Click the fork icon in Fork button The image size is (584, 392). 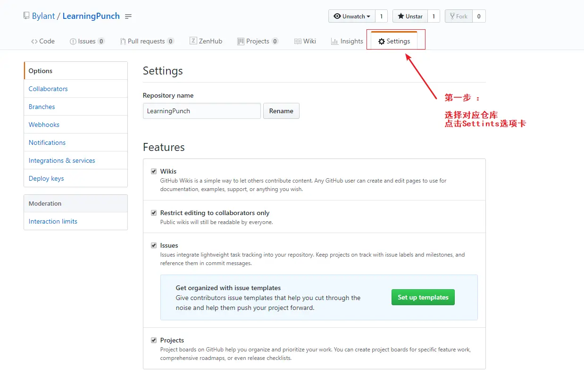[x=452, y=16]
